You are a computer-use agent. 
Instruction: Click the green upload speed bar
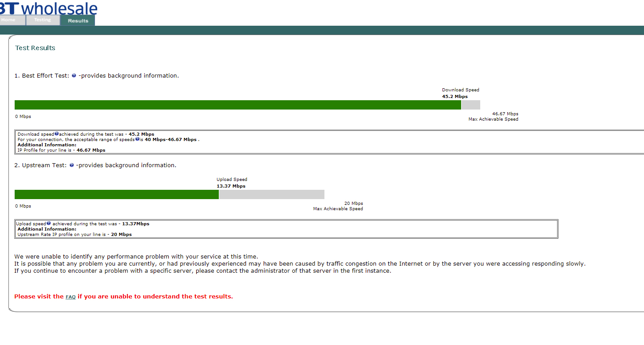[x=116, y=195]
